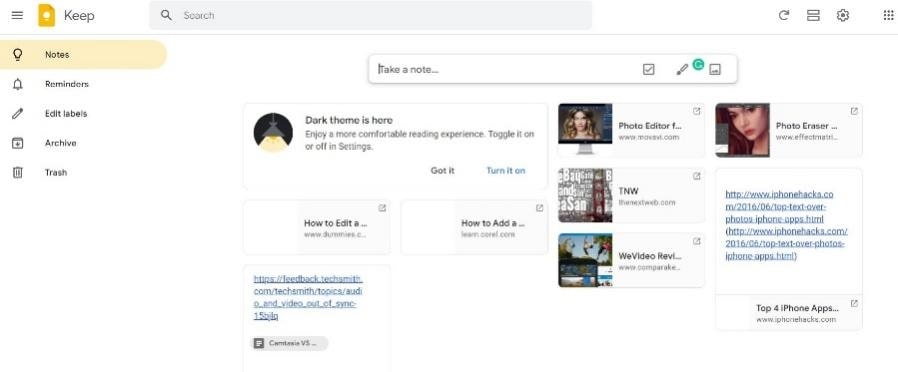Create a new list with checkbox icon
Screen dimensions: 898x372
click(648, 69)
